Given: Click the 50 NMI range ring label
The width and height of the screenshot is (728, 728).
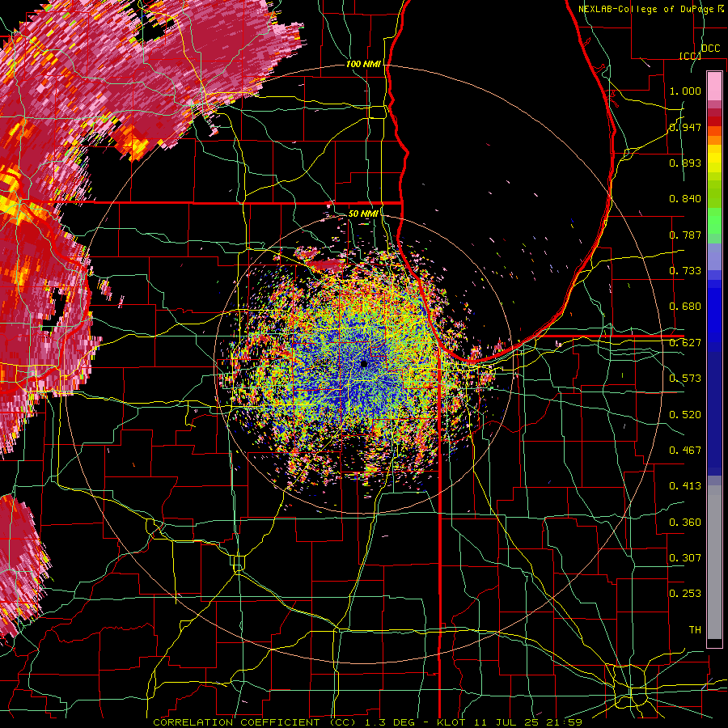Looking at the screenshot, I should pos(362,214).
